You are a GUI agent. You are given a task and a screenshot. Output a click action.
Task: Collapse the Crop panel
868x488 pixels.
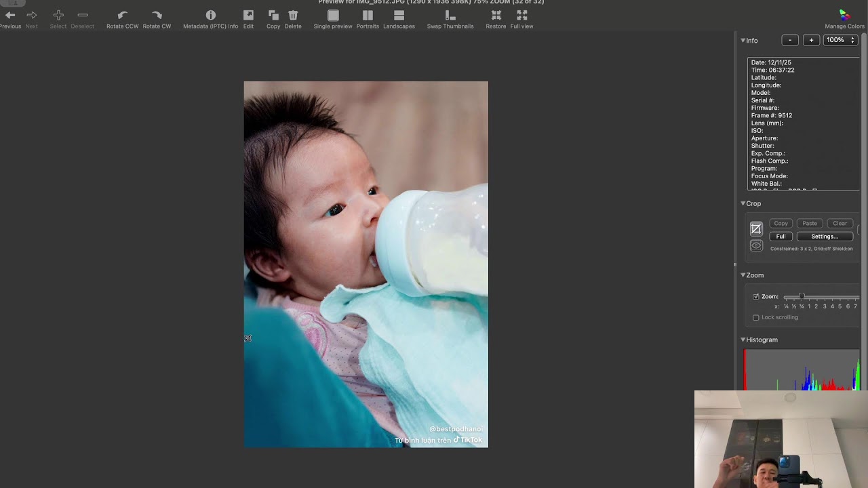click(x=743, y=203)
